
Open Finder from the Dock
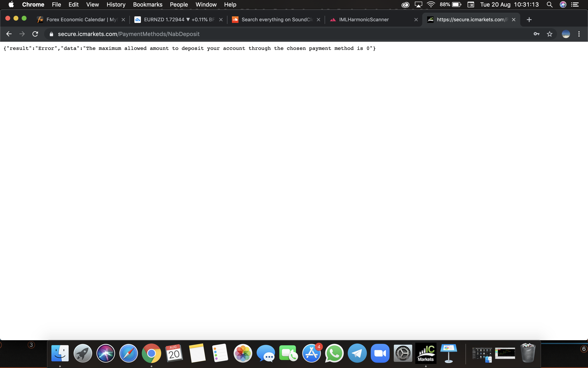pyautogui.click(x=60, y=353)
